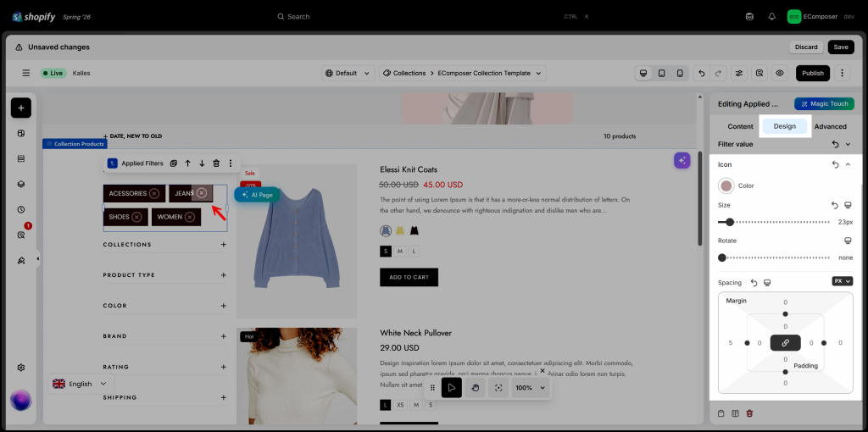Click the link padding values button
Screen dimensions: 868x432
click(785, 343)
